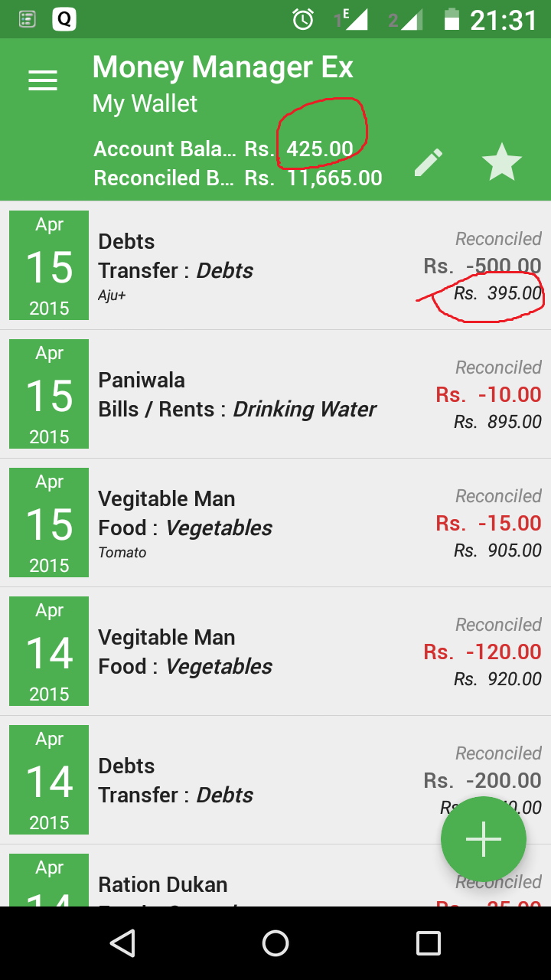This screenshot has width=551, height=980.
Task: Open the hamburger navigation menu
Action: [x=43, y=80]
